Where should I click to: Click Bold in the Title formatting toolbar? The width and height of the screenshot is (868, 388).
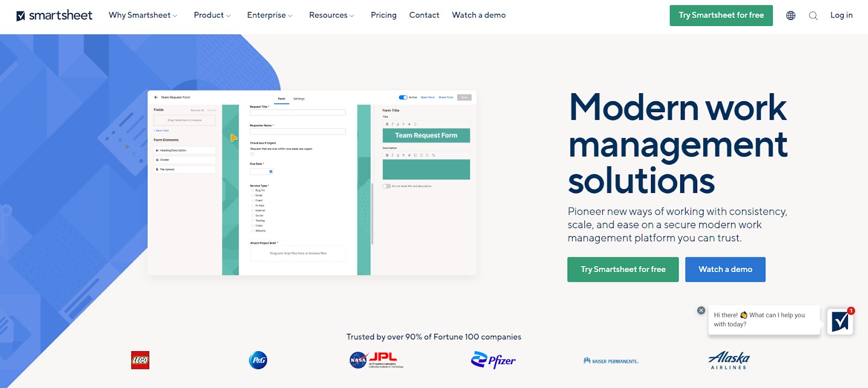387,124
